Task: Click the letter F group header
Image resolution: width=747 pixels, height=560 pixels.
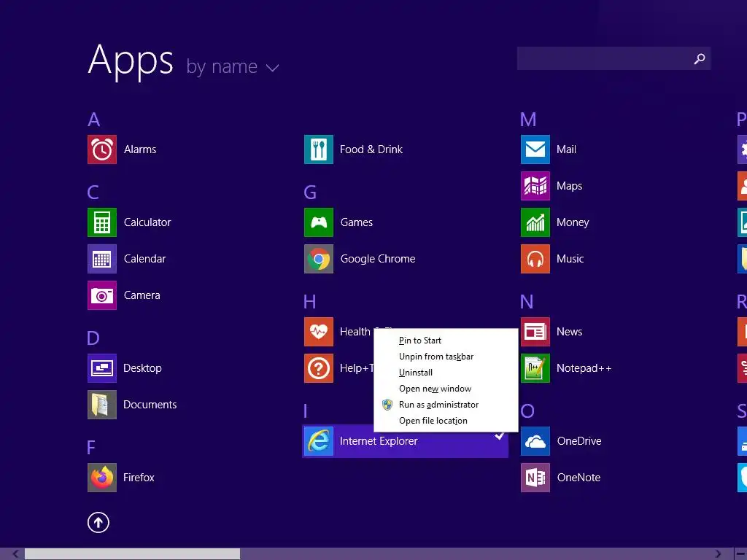Action: pos(91,448)
